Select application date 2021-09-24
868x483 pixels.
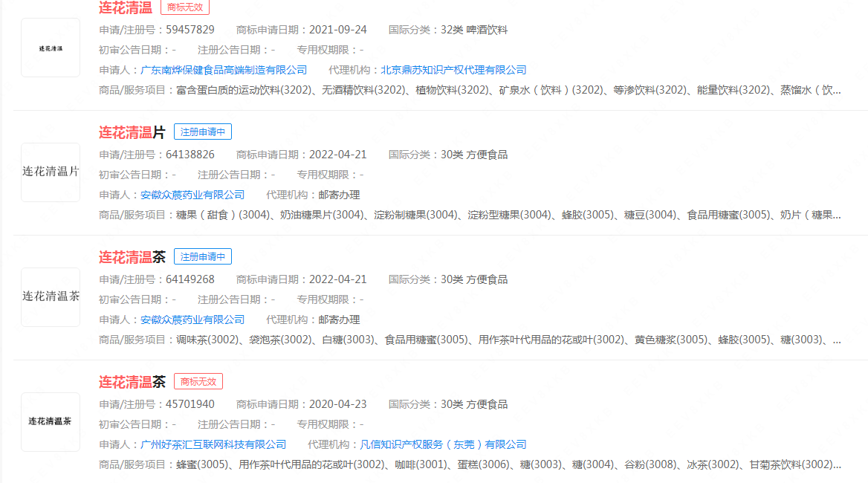[337, 30]
